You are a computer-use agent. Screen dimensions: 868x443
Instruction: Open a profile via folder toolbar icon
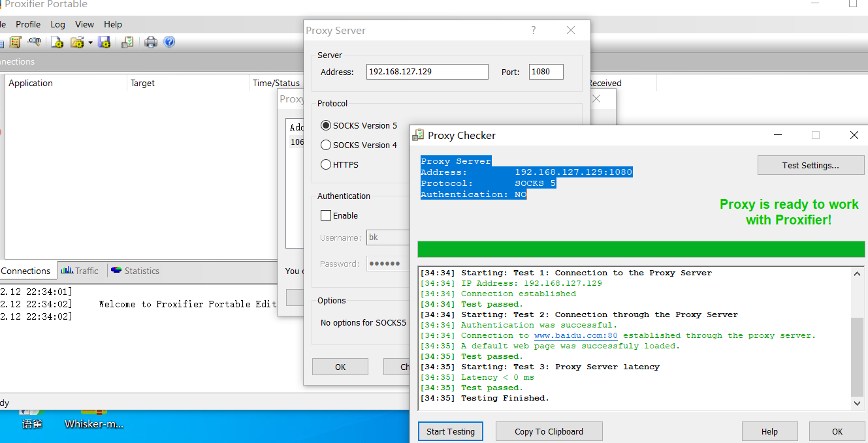77,42
